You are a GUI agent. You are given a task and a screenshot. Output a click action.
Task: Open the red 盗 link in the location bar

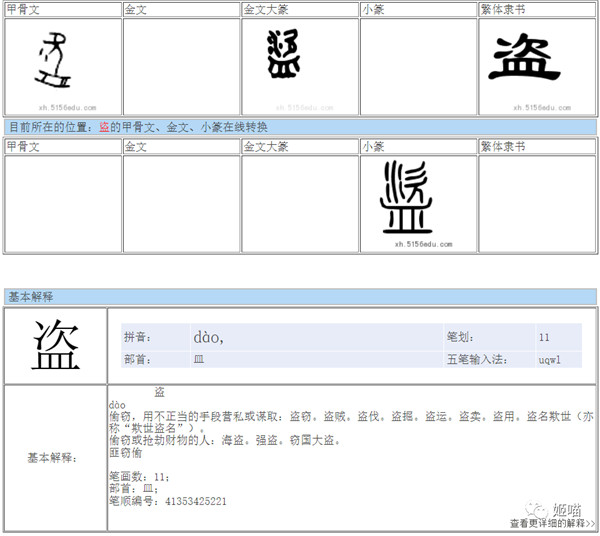click(x=104, y=127)
